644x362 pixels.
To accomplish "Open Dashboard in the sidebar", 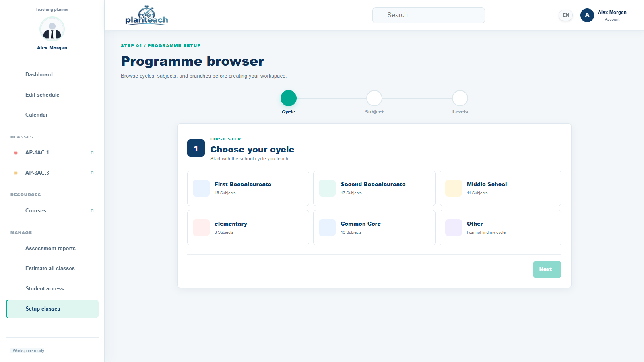I will 52,75.
